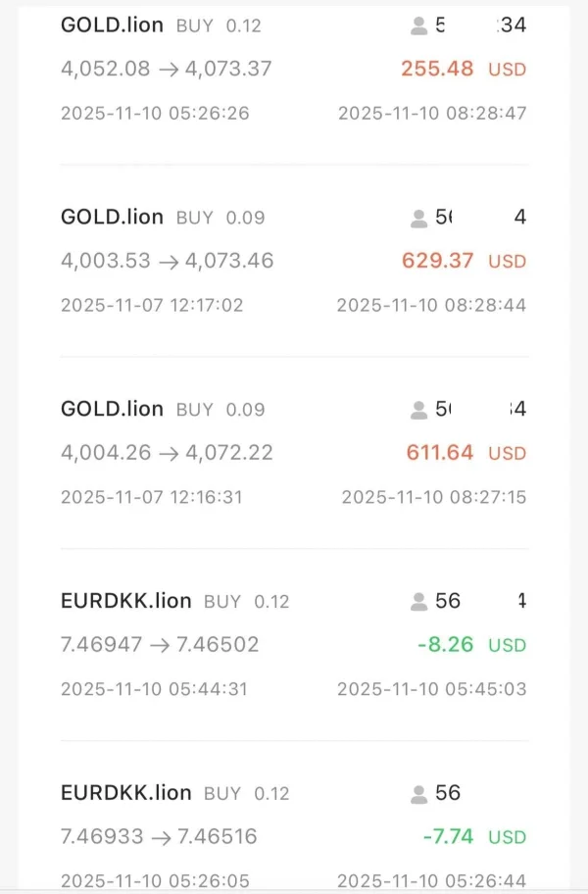Screen dimensions: 588x894
Task: Click the account icon above the -7.74 loss
Action: pos(419,794)
